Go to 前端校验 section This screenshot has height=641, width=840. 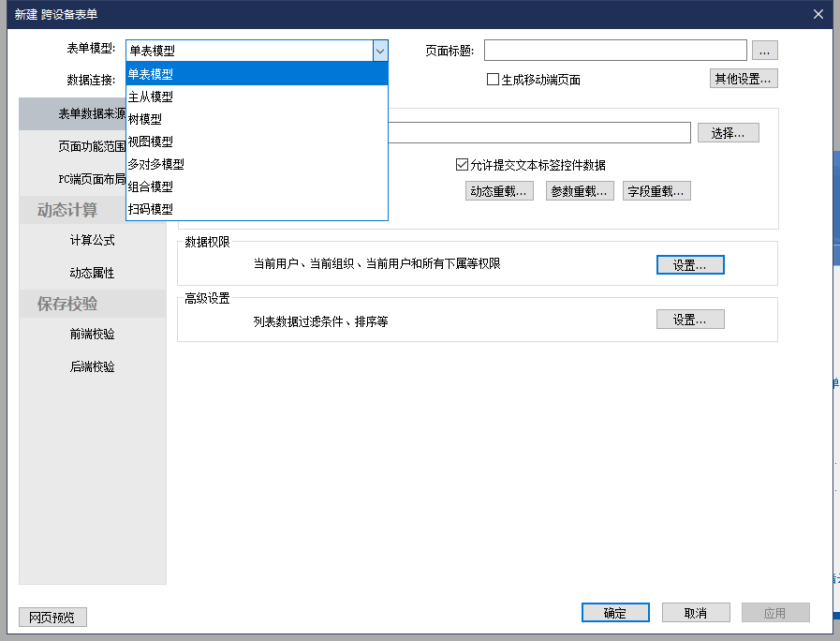[92, 334]
